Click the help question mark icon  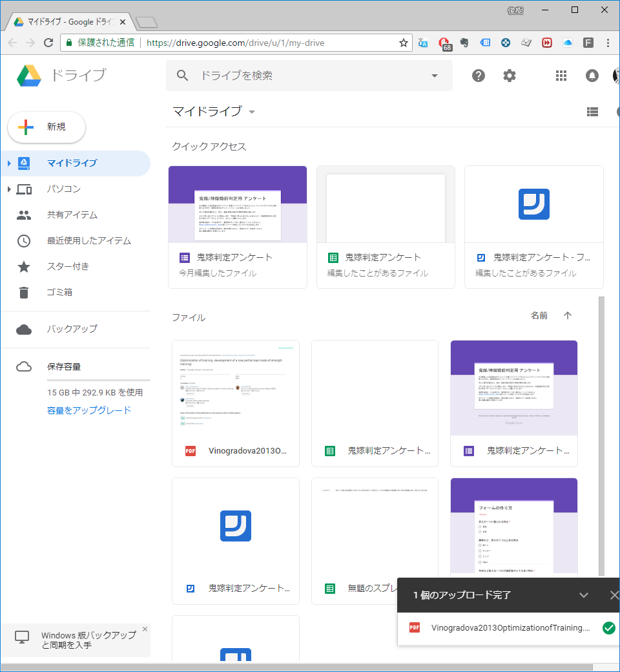pos(478,76)
